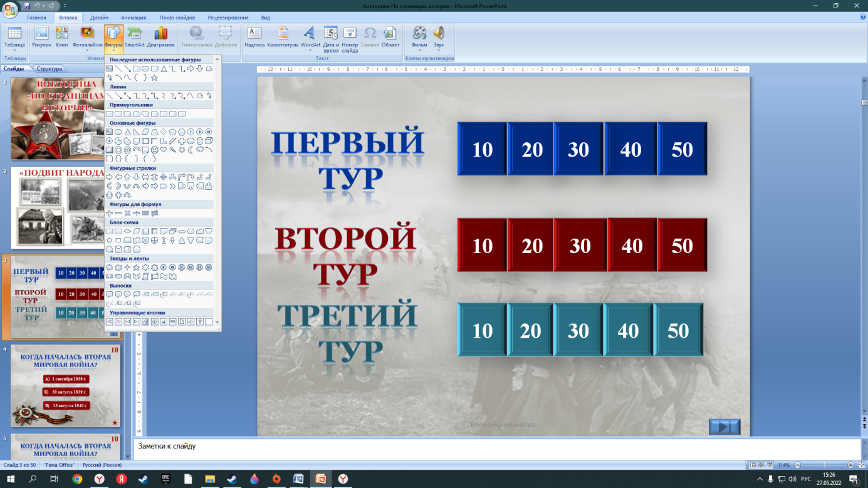Viewport: 868px width, 488px height.
Task: Open the Windows Start menu
Action: [x=11, y=479]
